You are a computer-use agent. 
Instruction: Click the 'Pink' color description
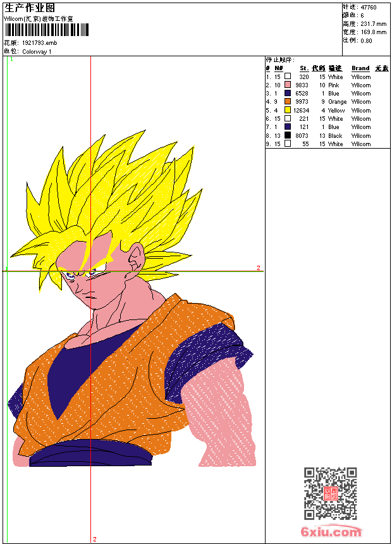click(x=334, y=85)
